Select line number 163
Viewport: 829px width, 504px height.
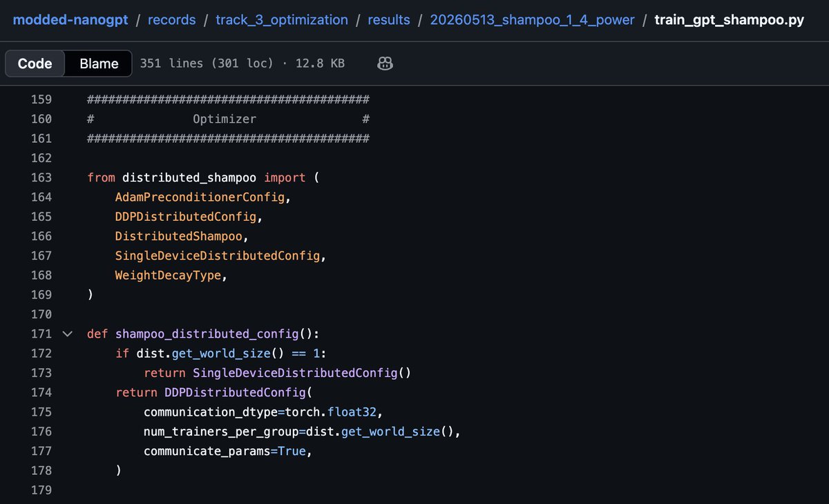pyautogui.click(x=41, y=177)
